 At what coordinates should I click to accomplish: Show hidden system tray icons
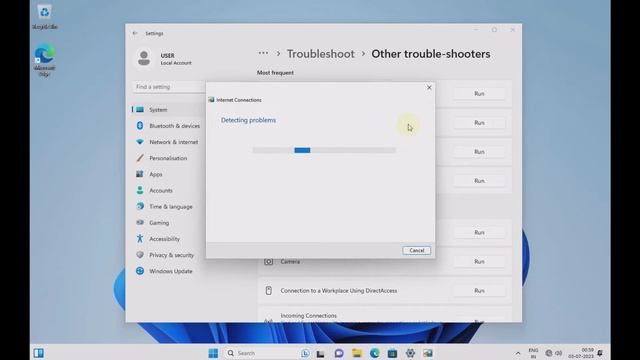coord(518,353)
